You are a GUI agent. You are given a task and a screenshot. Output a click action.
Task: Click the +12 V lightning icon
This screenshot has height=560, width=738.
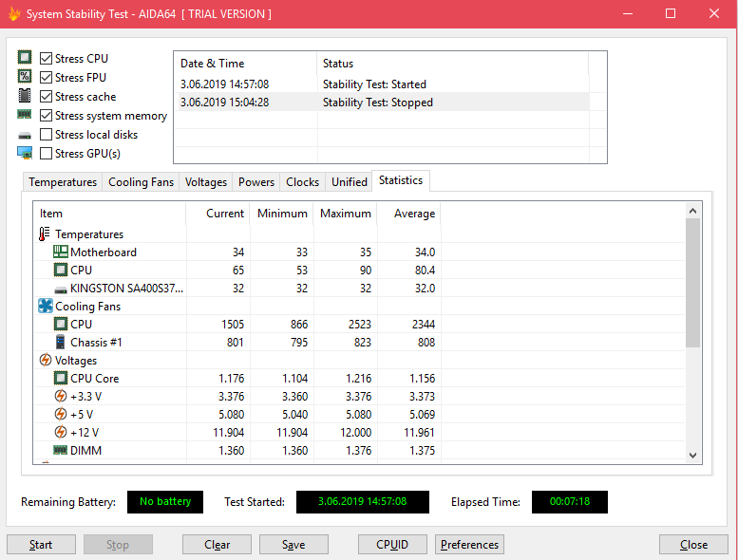(60, 432)
